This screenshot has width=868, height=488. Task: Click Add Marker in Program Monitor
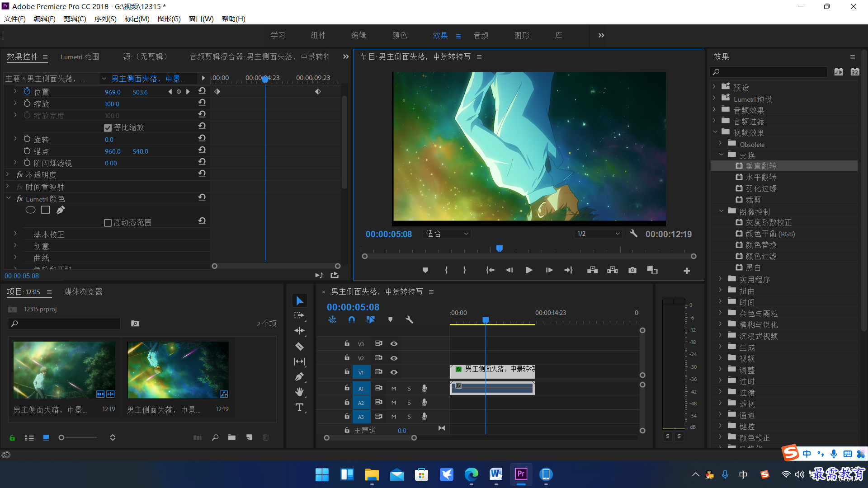425,270
